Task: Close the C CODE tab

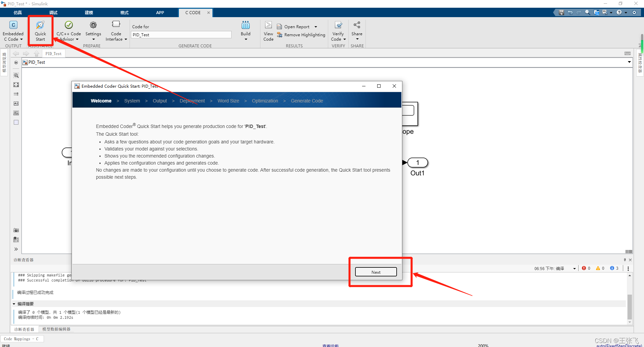Action: (x=208, y=12)
